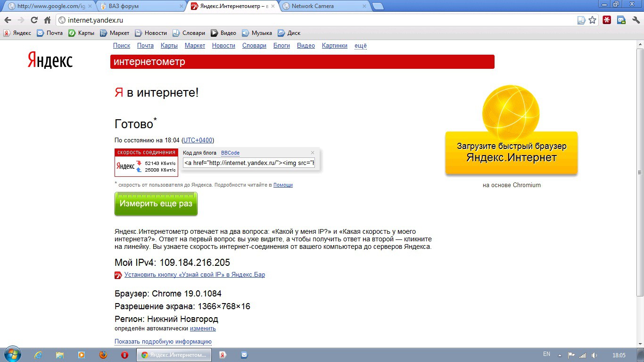Click the green Измерить еще раз button

point(156,204)
